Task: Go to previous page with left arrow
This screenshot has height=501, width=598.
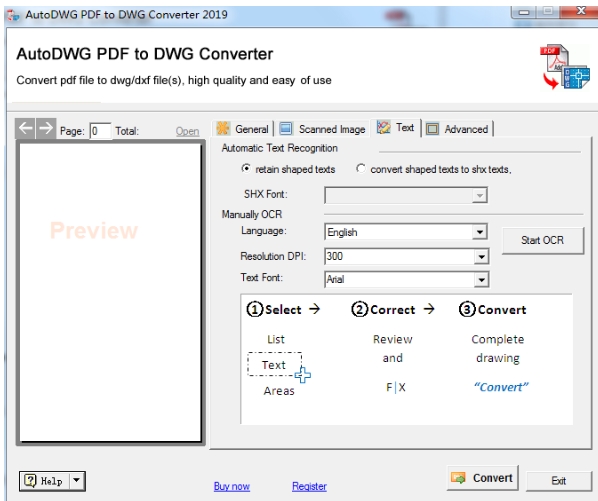Action: click(x=25, y=128)
